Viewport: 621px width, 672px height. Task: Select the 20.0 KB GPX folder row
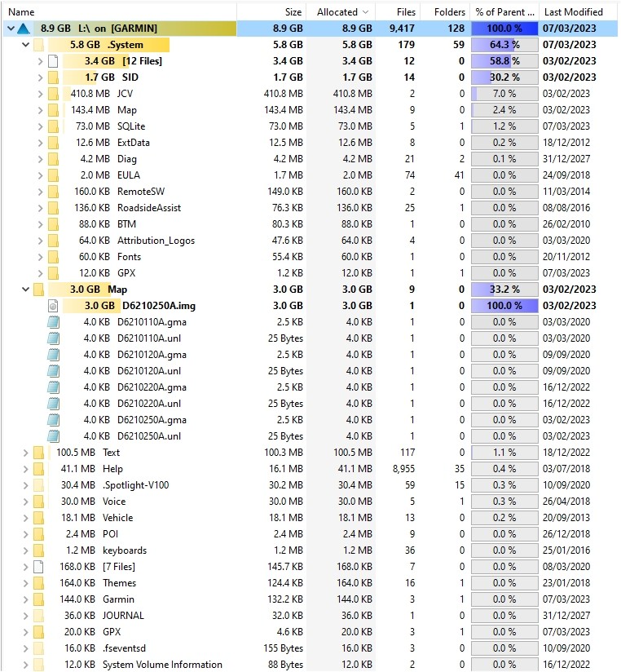(310, 632)
